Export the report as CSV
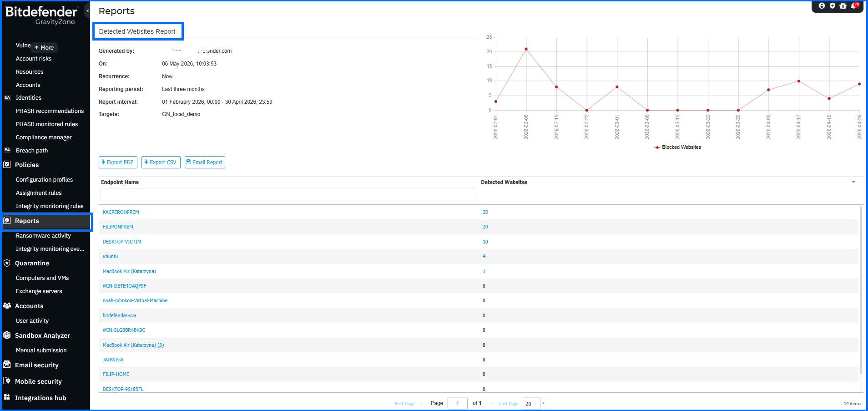 point(161,162)
